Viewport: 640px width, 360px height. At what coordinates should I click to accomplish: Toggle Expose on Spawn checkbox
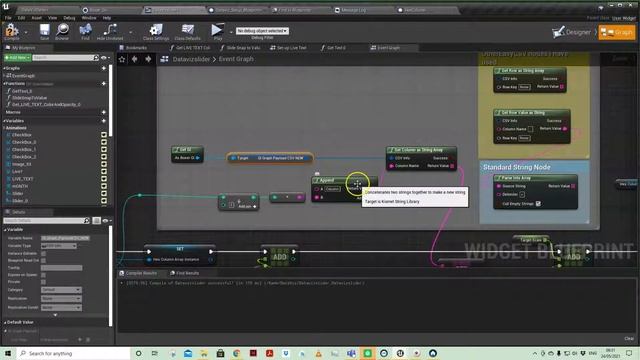[43, 275]
